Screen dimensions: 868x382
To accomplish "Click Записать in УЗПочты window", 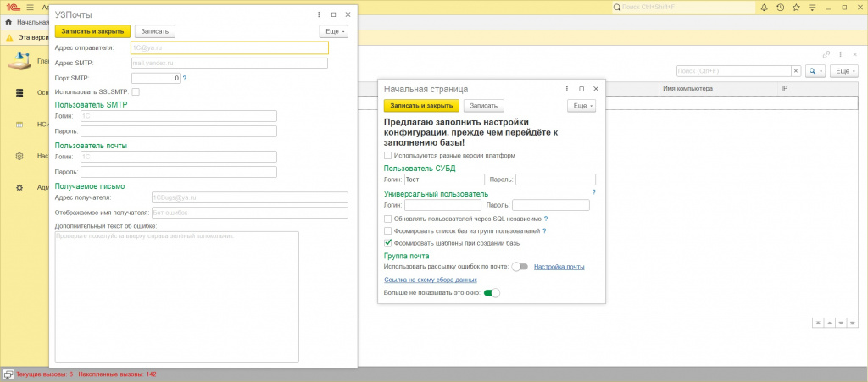I will [x=155, y=31].
